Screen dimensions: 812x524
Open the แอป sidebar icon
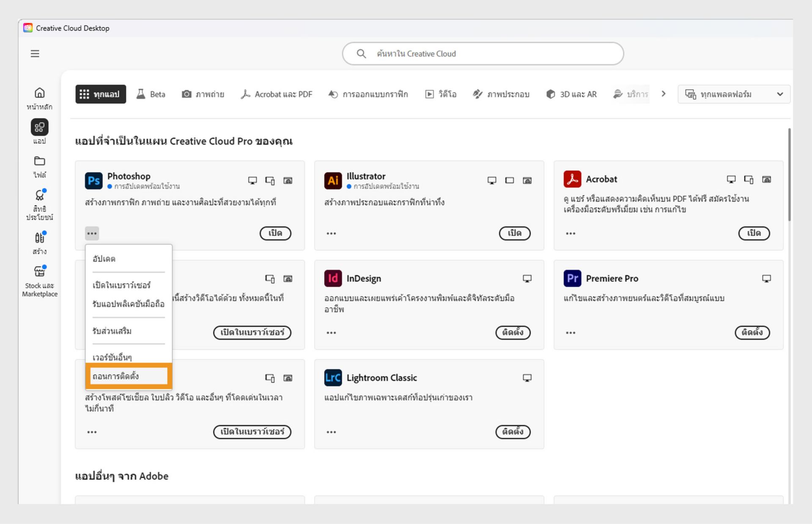(39, 127)
